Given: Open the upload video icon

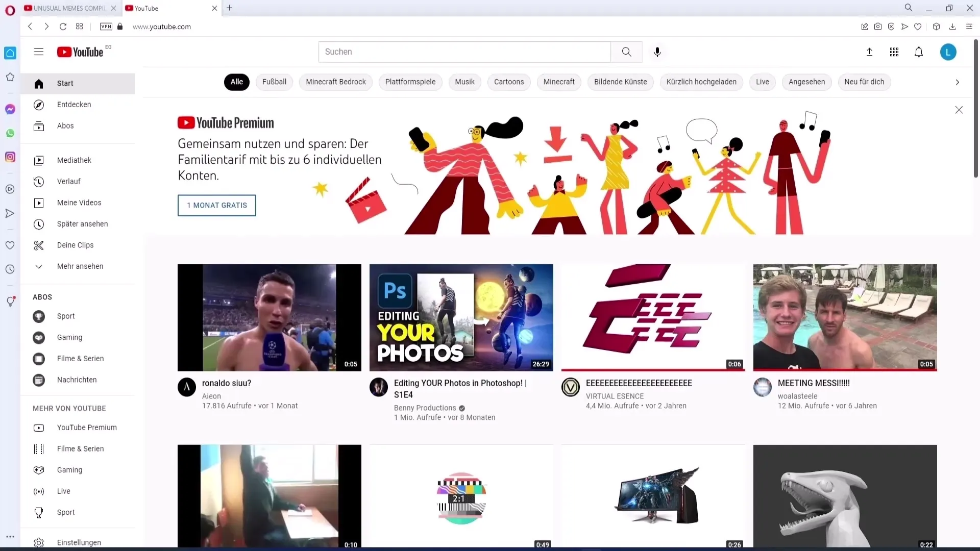Looking at the screenshot, I should point(870,52).
